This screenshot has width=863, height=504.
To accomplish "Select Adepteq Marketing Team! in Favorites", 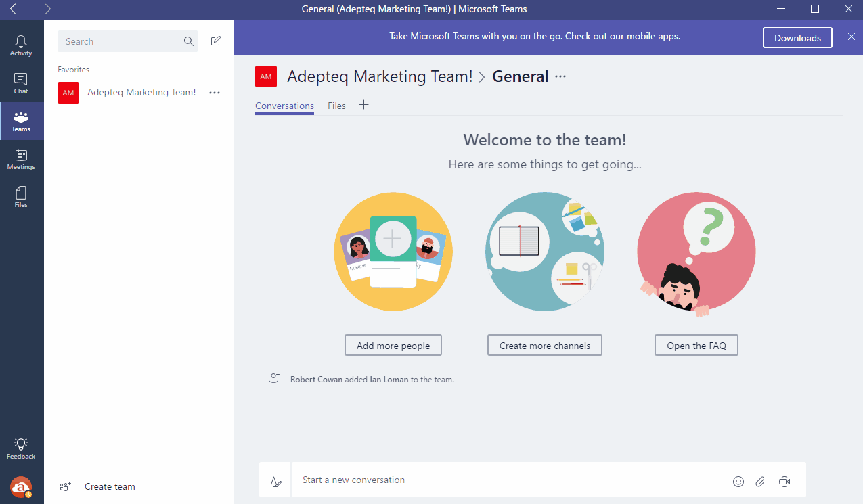I will coord(141,93).
